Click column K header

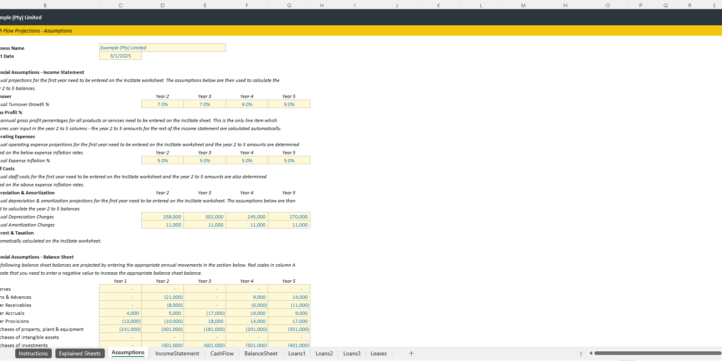(x=438, y=5)
